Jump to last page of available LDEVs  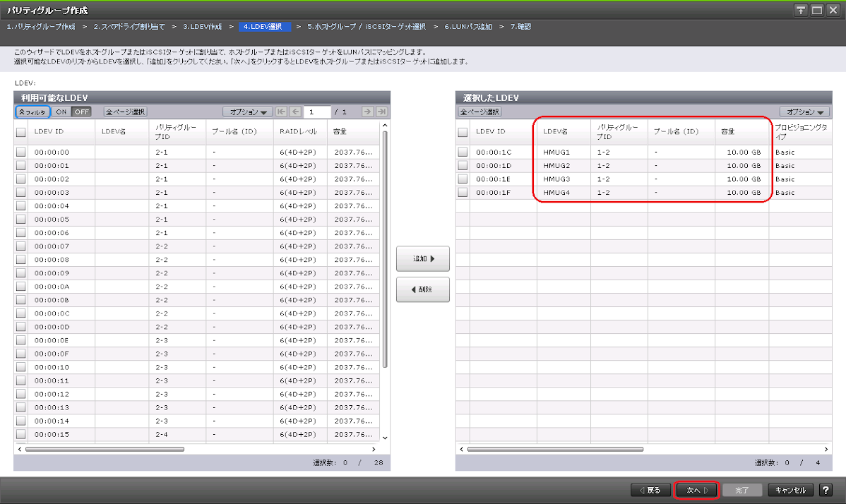coord(381,112)
